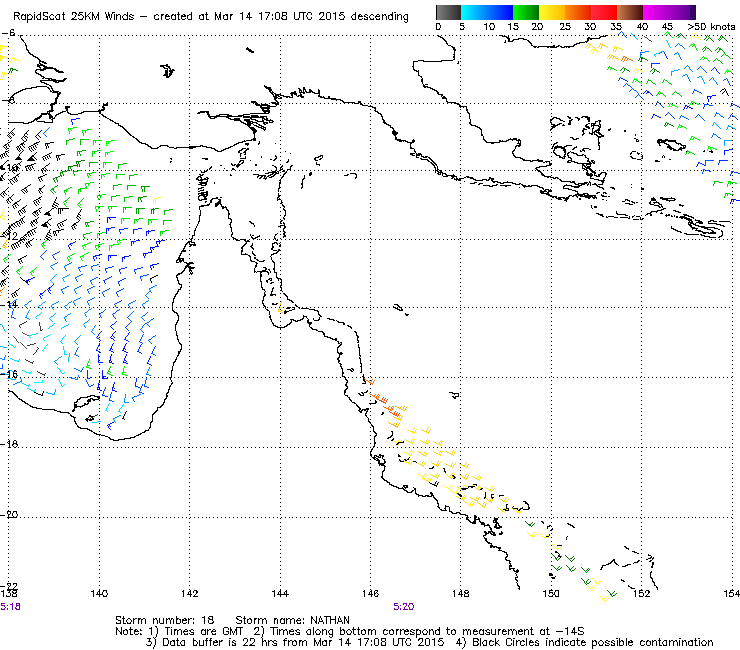Click the ">50 knots" legend label
Screen dimensions: 740x650
click(x=711, y=27)
